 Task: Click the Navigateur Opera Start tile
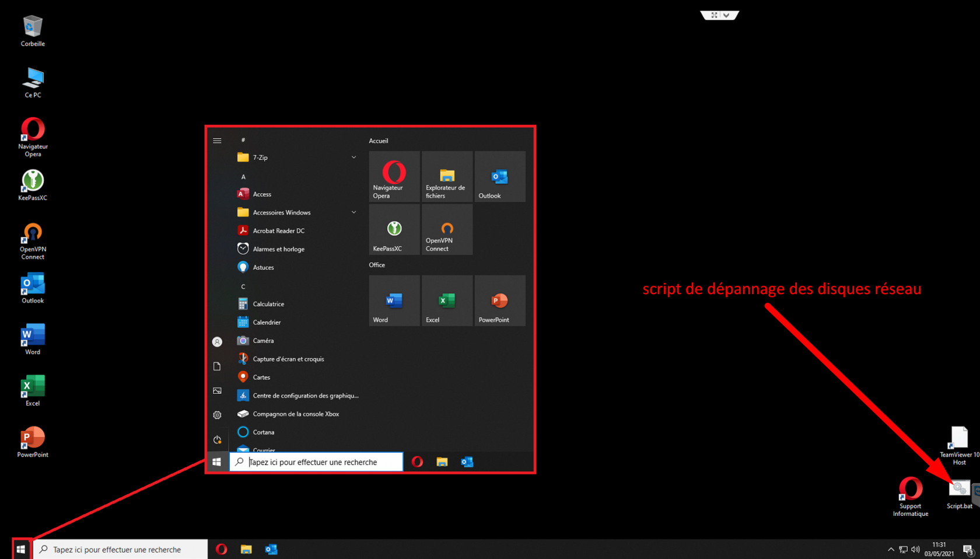point(394,177)
